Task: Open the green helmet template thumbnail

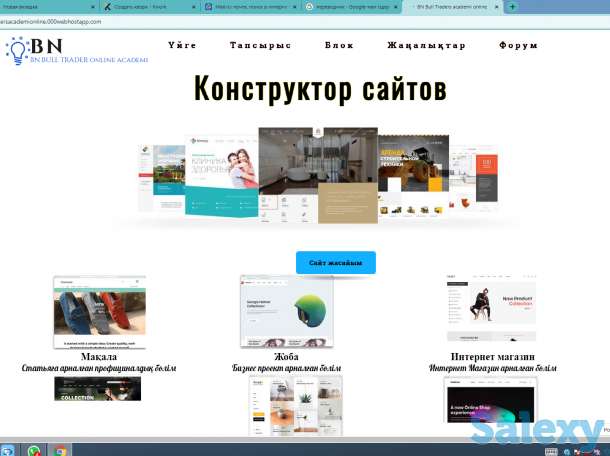Action: click(287, 311)
